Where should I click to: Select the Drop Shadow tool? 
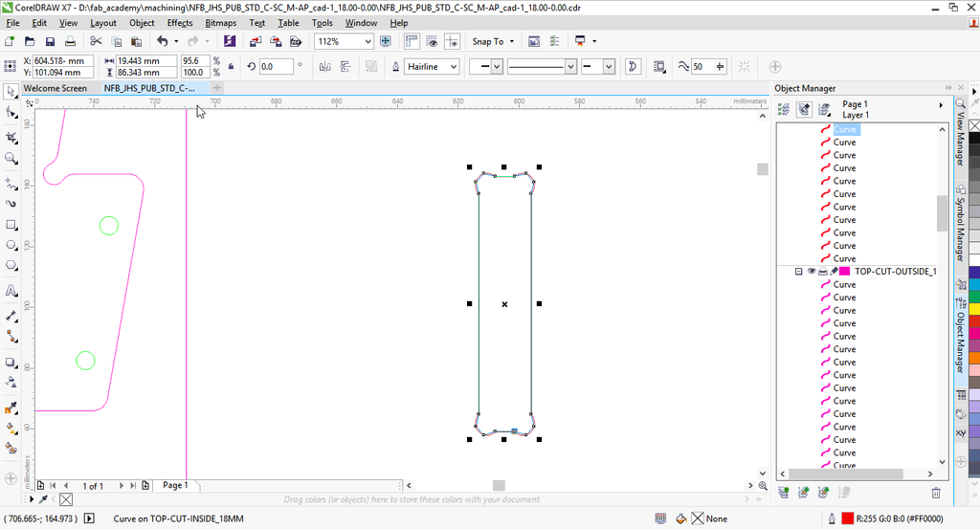pos(11,363)
